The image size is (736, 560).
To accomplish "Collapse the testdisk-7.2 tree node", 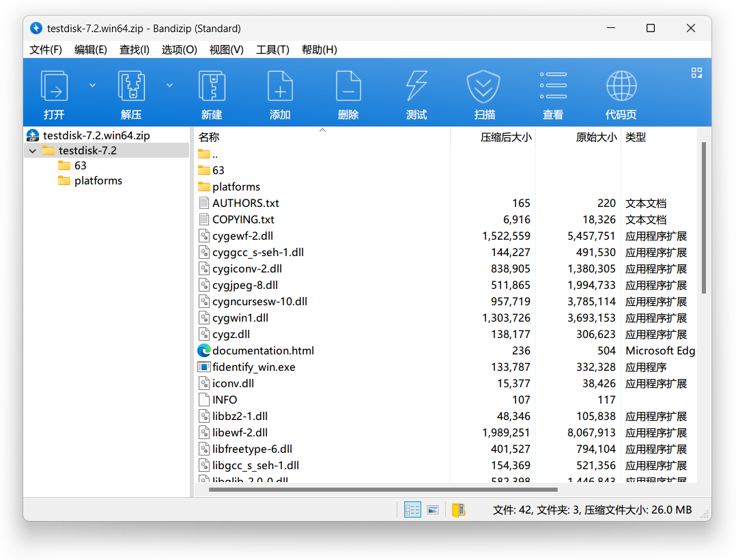I will click(x=32, y=150).
